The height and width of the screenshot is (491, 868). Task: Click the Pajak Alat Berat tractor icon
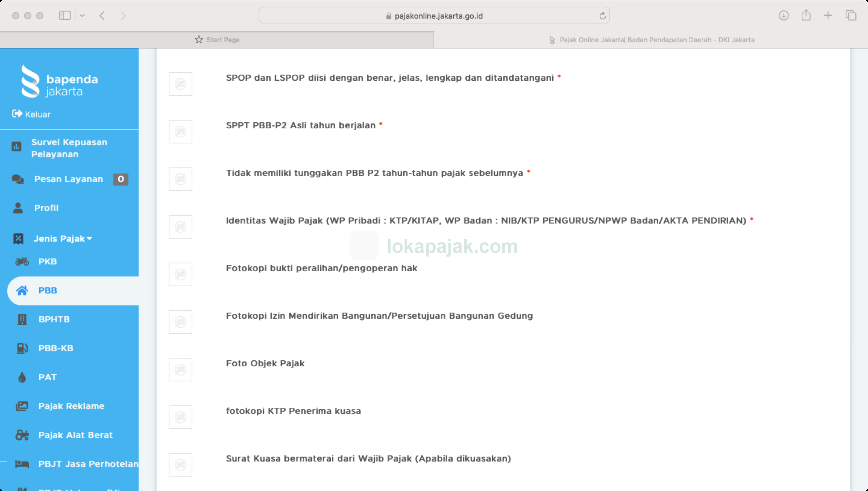22,435
